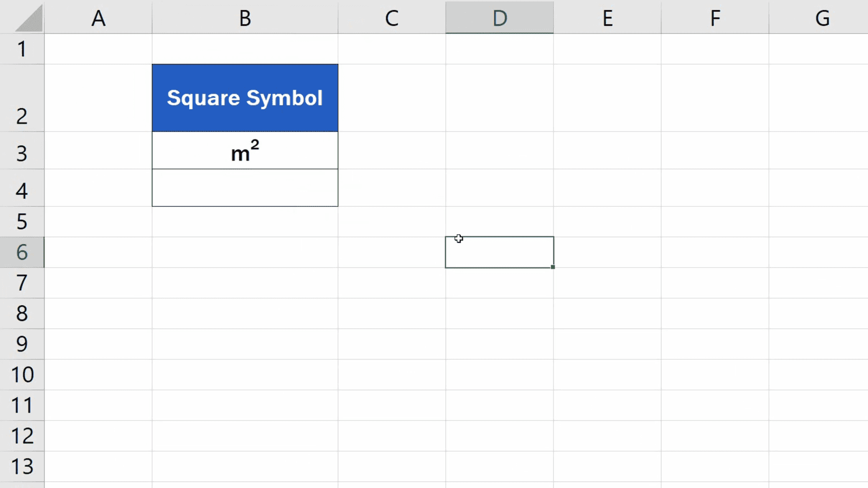Select column E header

(607, 17)
